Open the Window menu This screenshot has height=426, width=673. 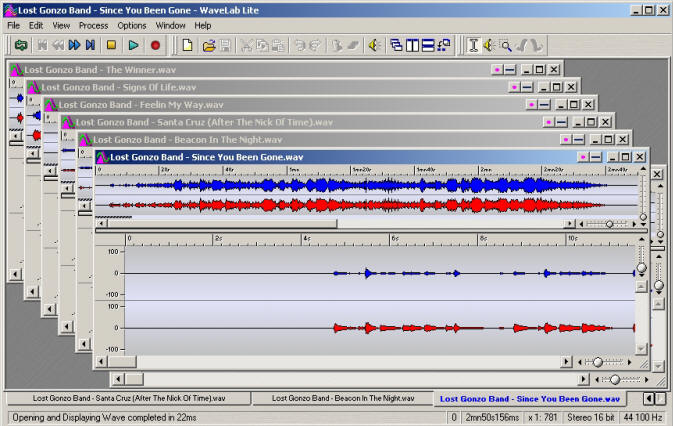(x=170, y=26)
